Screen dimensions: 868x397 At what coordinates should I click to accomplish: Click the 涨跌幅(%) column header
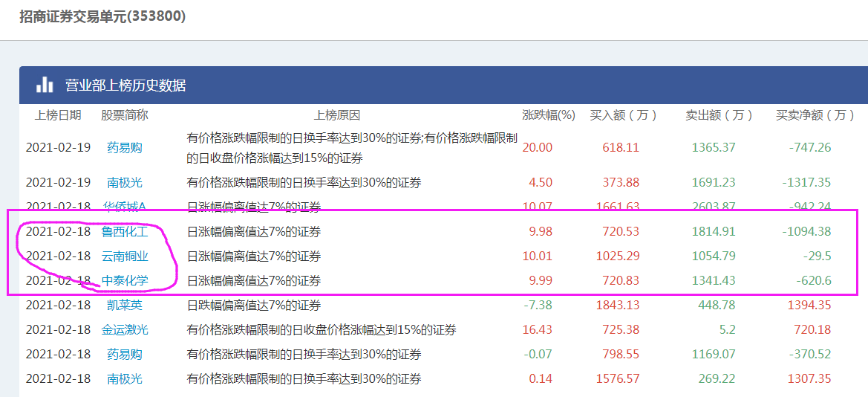[x=549, y=115]
